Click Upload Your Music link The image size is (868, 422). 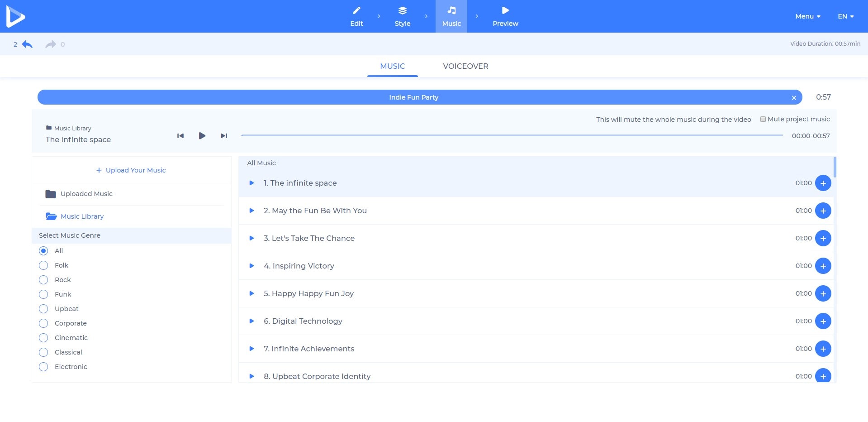pos(131,170)
